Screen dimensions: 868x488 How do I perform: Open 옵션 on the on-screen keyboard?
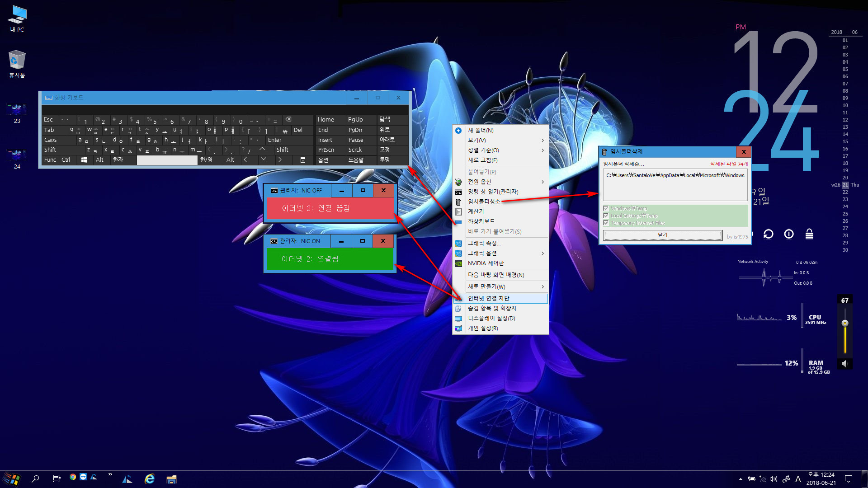click(330, 160)
